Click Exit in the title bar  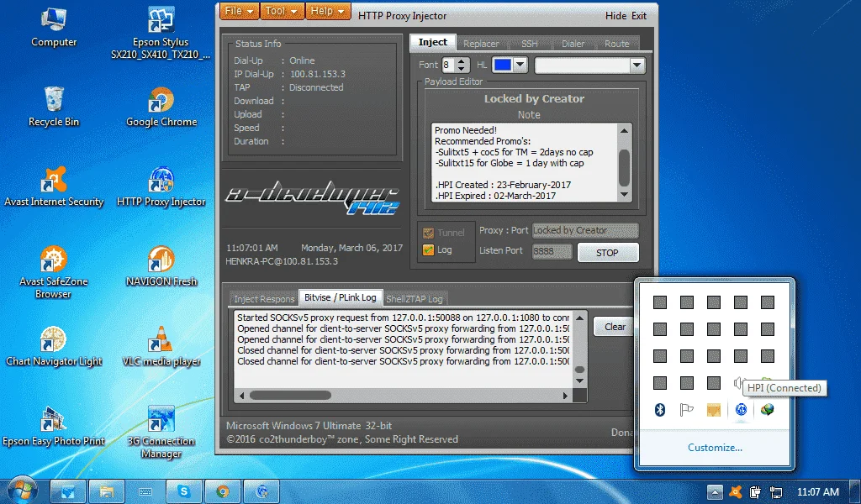[x=639, y=16]
